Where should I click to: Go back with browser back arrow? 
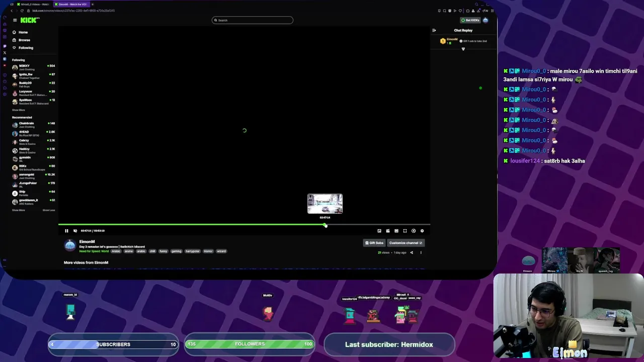(x=12, y=11)
